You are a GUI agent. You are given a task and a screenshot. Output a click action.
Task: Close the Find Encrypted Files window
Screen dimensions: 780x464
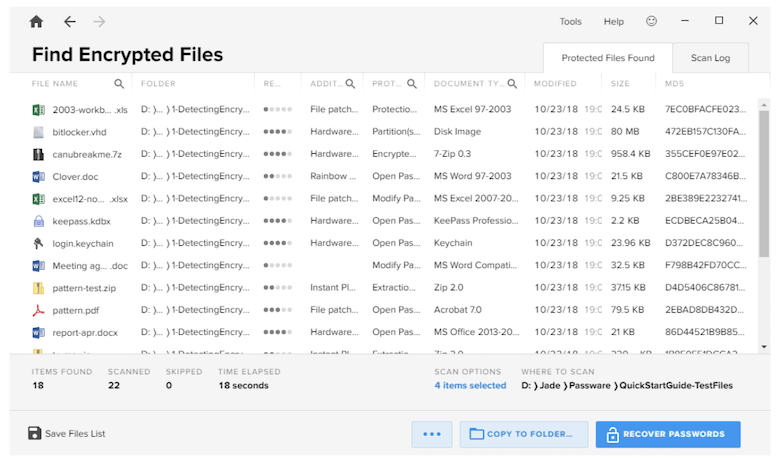753,20
